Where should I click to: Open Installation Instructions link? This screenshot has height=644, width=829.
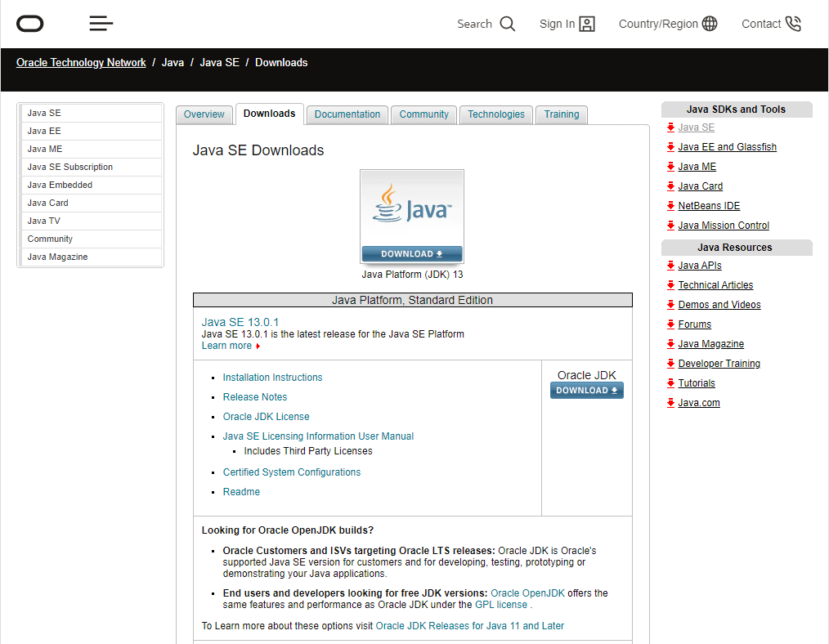click(272, 378)
